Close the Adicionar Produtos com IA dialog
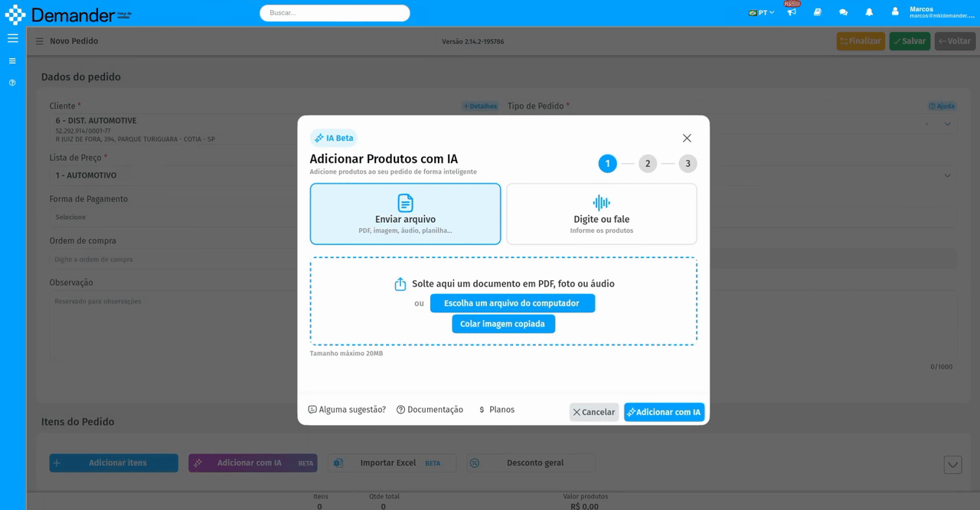The width and height of the screenshot is (980, 510). [687, 138]
